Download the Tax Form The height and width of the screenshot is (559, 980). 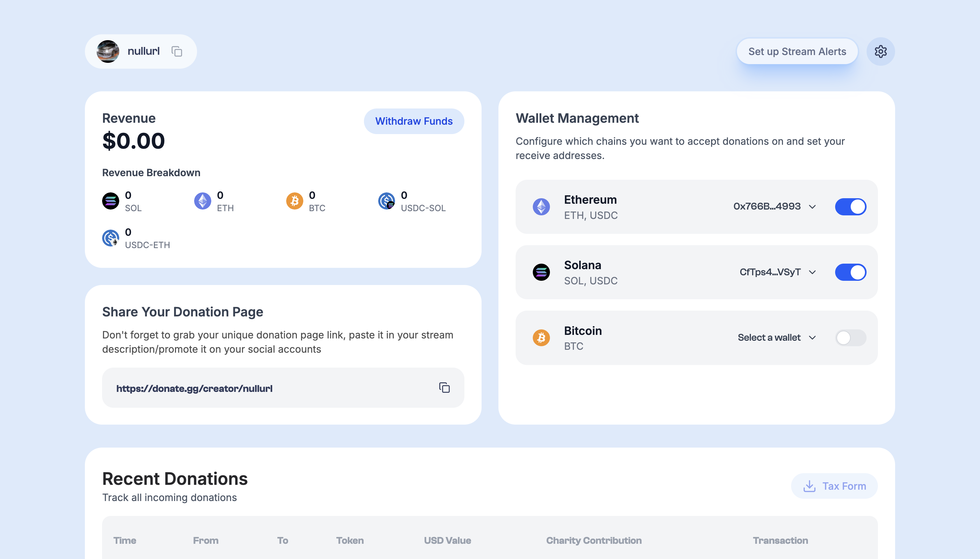coord(834,486)
